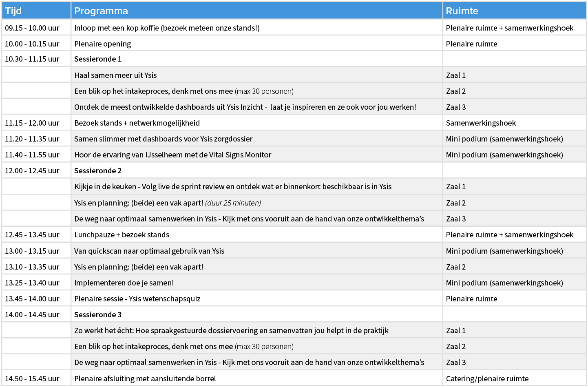
Task: Click 'Samen slimmer met dashboards' session
Action: 163,139
